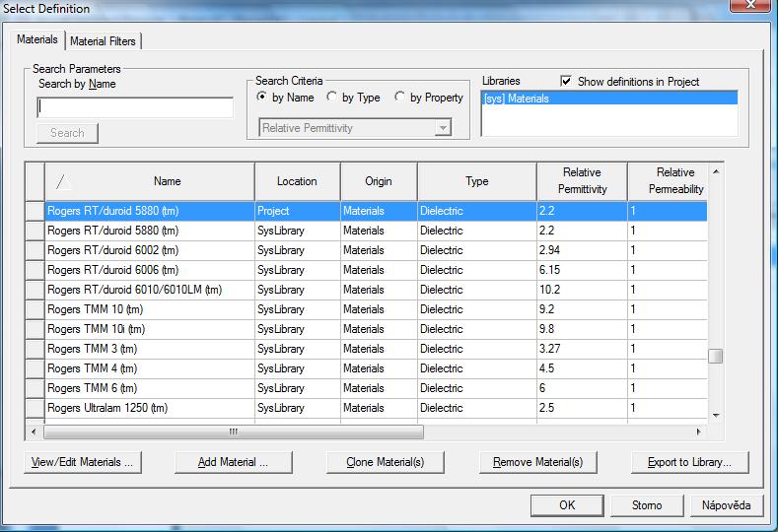
Task: Click the table's scroll down arrow
Action: tap(716, 416)
